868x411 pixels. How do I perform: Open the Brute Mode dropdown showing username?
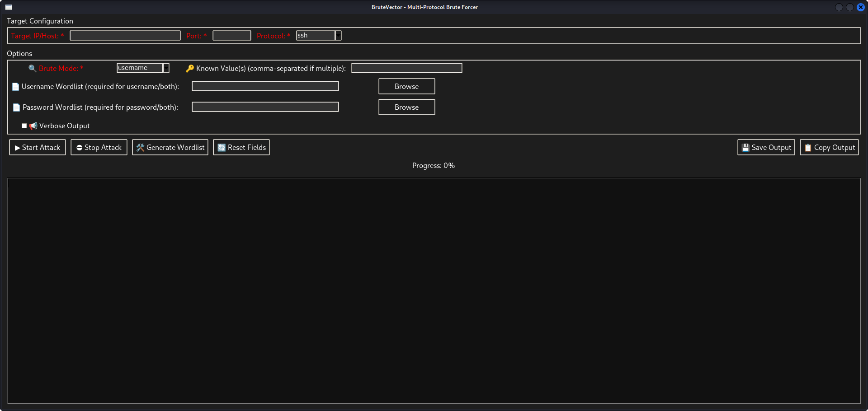[140, 68]
